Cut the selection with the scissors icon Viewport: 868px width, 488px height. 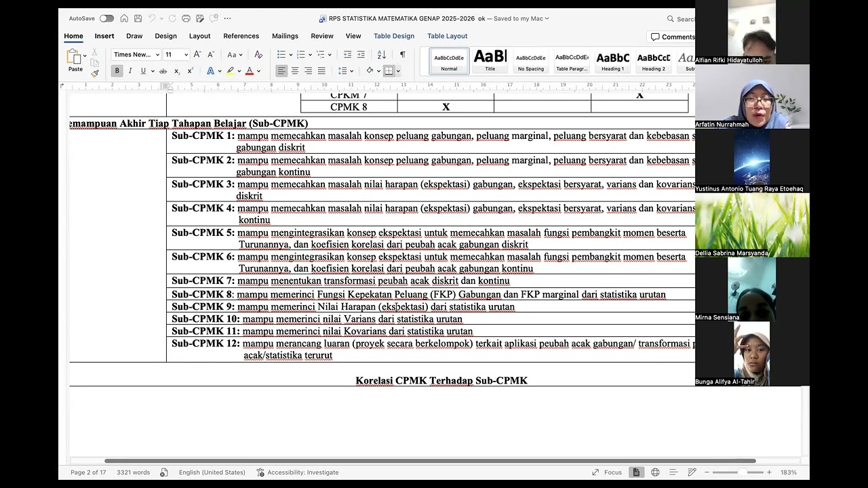[x=95, y=53]
